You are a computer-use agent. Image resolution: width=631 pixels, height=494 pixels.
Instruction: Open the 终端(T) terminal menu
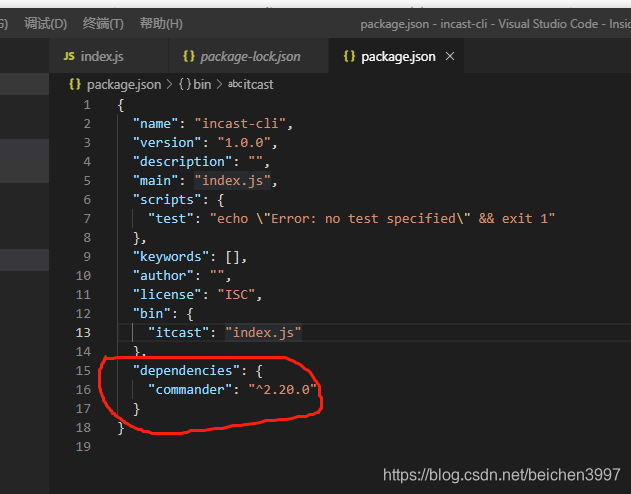click(103, 23)
